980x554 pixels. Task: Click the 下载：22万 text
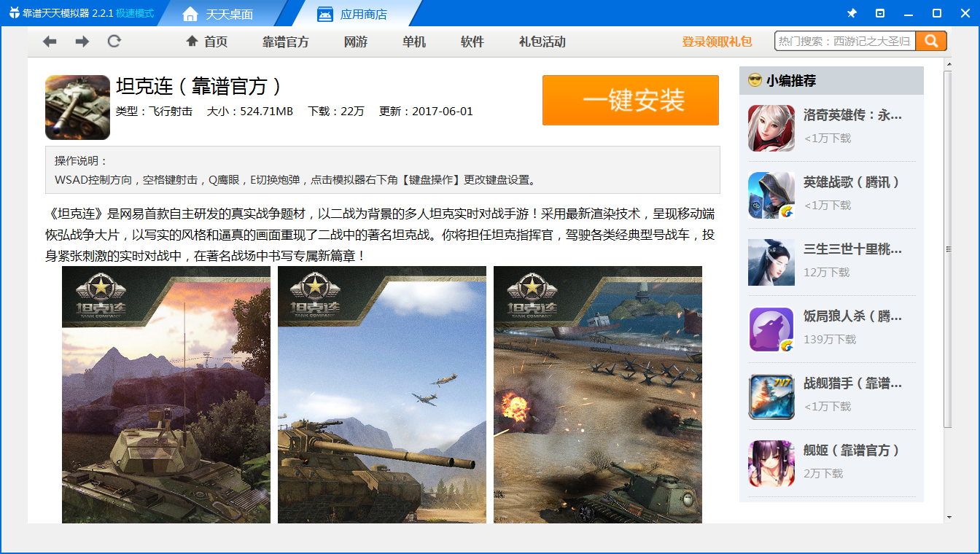coord(336,112)
